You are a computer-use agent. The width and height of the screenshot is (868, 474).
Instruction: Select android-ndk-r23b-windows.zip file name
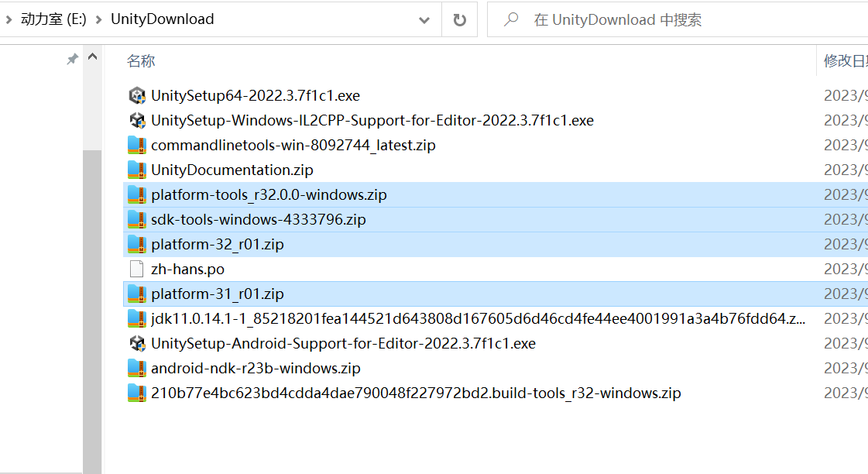click(256, 368)
